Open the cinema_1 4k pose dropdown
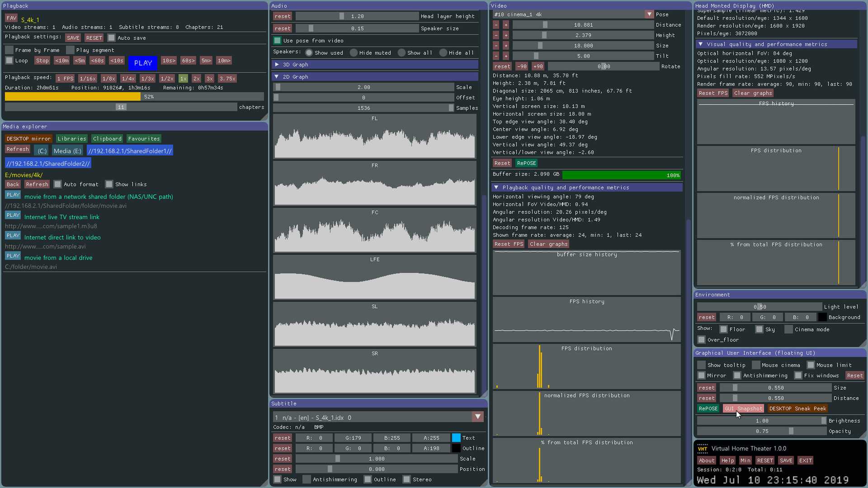The height and width of the screenshot is (488, 868). (x=649, y=14)
